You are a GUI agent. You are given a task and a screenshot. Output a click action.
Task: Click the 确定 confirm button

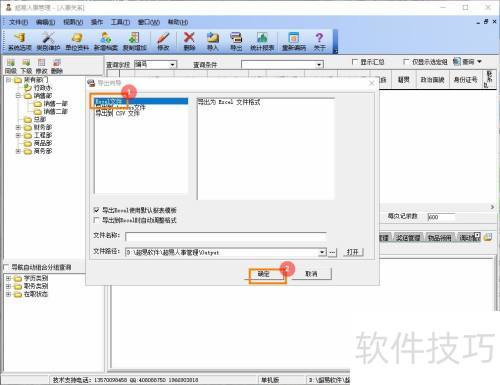[264, 274]
